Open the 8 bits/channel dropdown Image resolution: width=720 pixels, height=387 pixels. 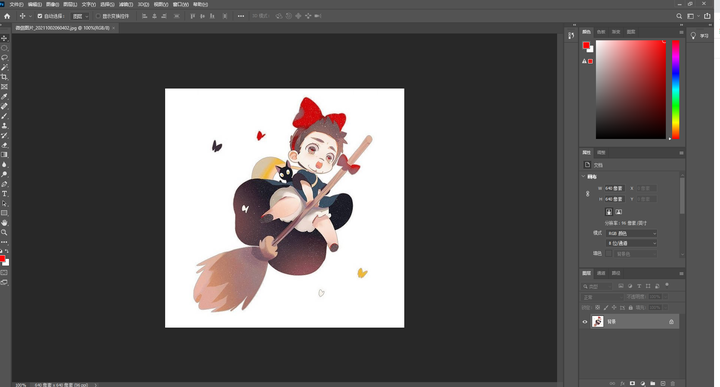pyautogui.click(x=631, y=243)
